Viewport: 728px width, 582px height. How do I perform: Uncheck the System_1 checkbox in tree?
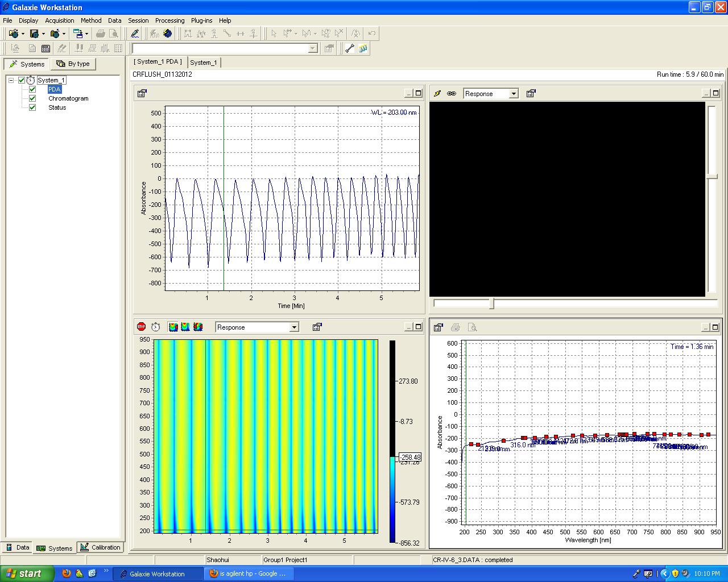point(22,80)
